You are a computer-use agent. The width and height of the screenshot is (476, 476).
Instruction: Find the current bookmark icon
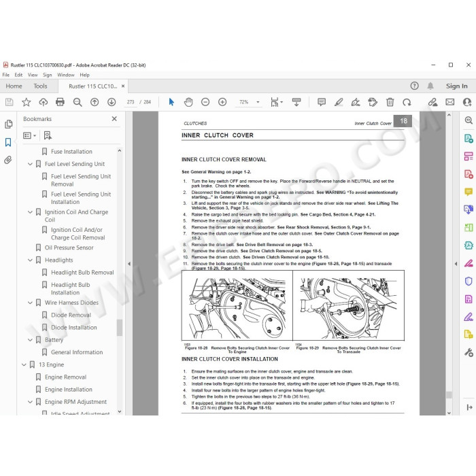point(48,135)
